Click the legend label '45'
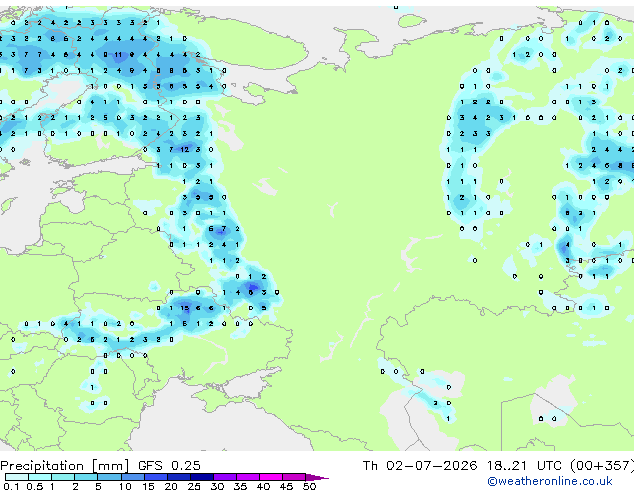 (286, 486)
